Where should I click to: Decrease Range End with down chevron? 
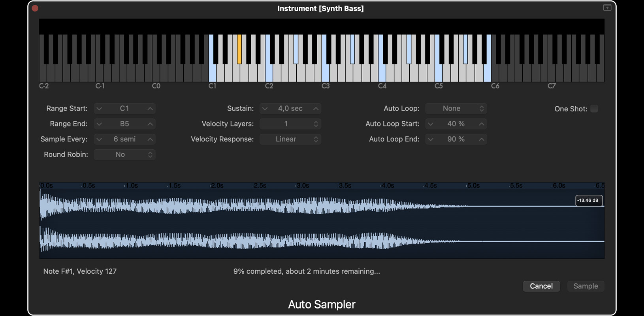(99, 124)
